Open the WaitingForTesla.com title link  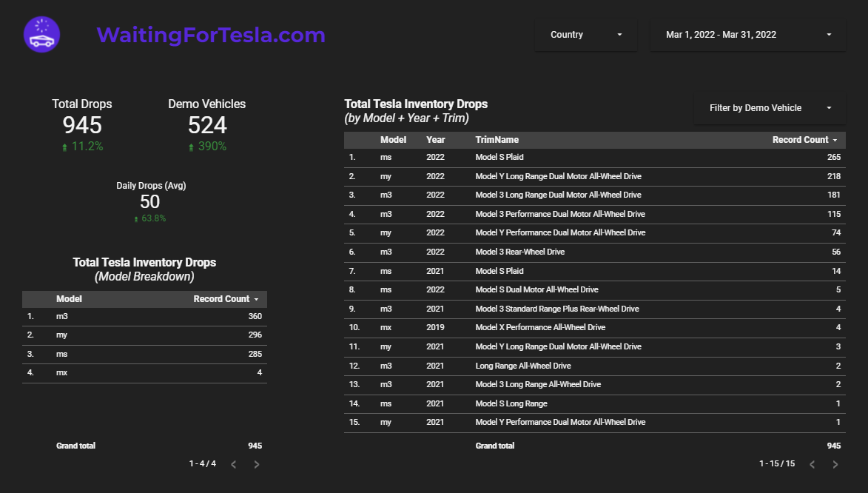[211, 35]
